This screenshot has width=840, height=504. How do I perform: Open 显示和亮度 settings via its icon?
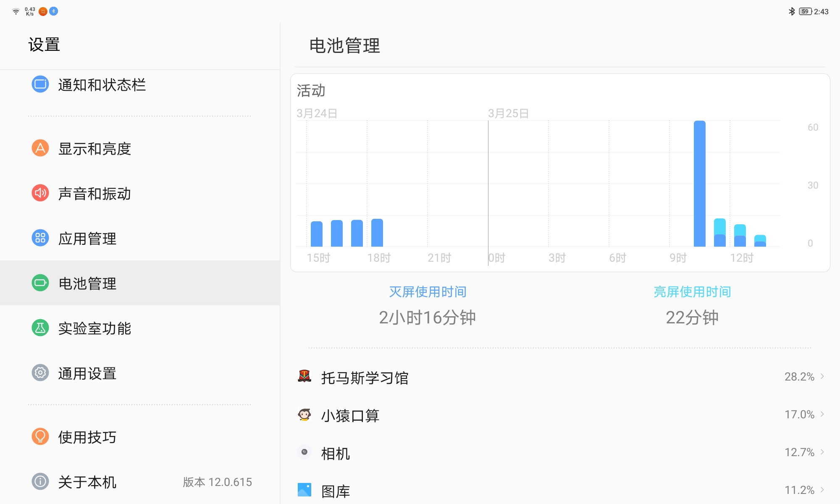coord(40,149)
